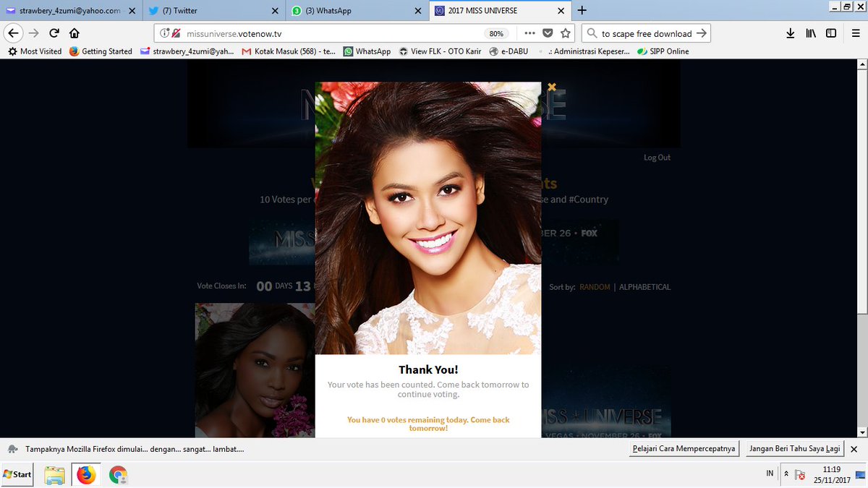Open the Kotak Masuk Gmail bookmark
This screenshot has height=488, width=868.
289,51
